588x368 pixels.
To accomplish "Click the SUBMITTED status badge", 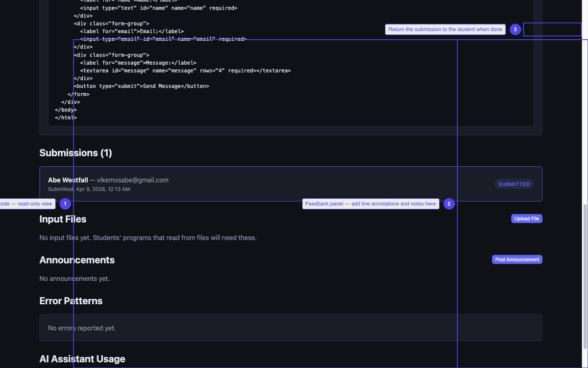I will pos(514,184).
